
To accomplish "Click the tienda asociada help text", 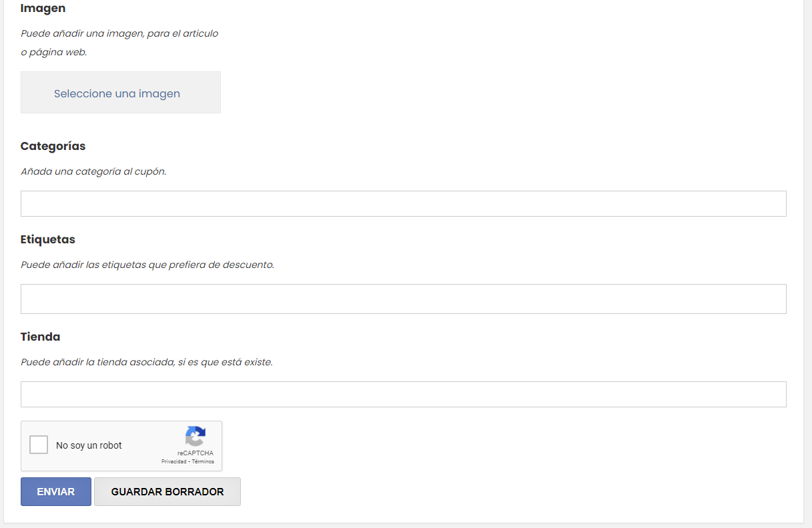I will click(x=146, y=363).
